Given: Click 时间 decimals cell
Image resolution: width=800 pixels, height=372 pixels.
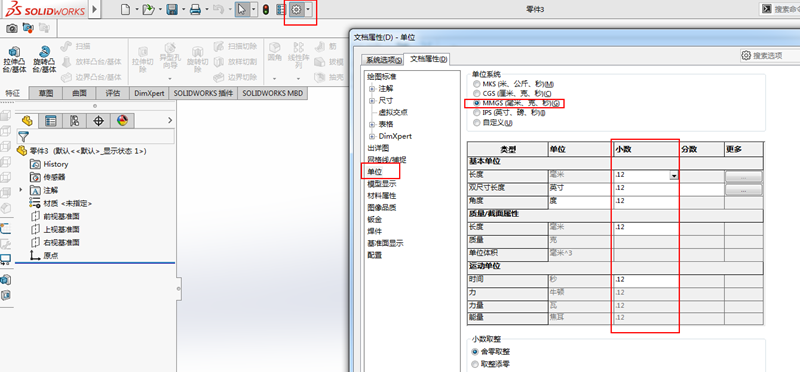Looking at the screenshot, I should [646, 280].
